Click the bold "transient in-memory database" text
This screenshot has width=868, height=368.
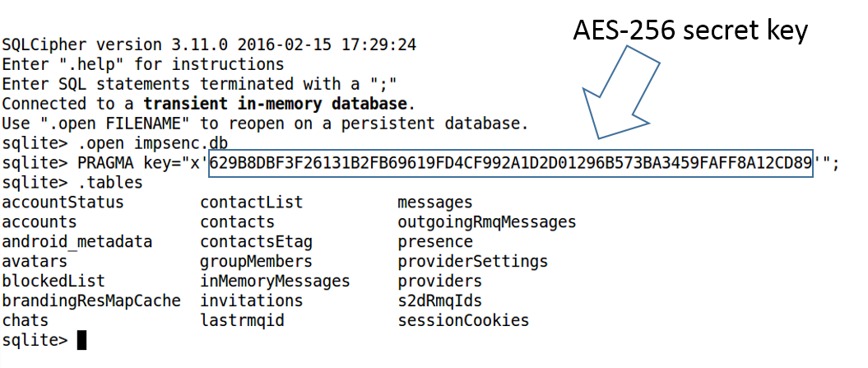(x=275, y=104)
